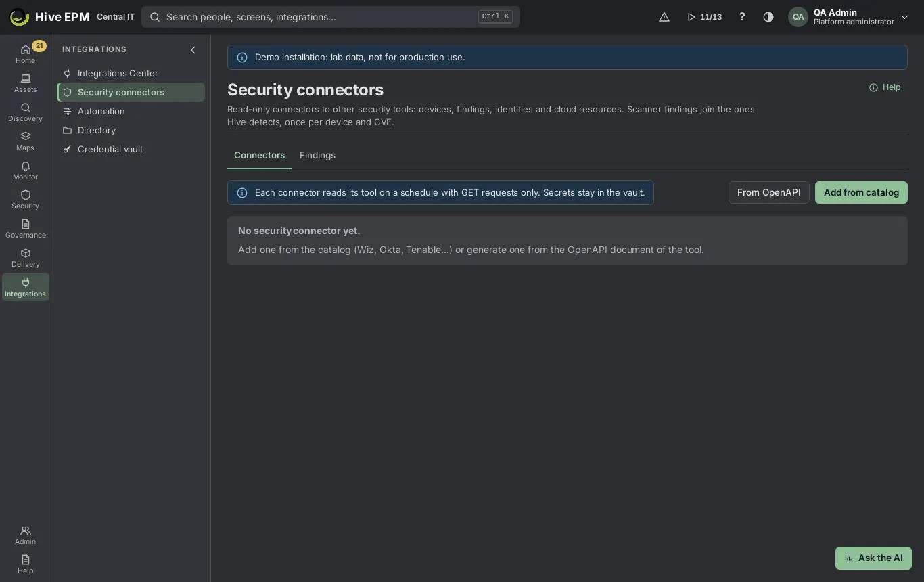Open the Assets section
The height and width of the screenshot is (582, 924).
click(25, 83)
